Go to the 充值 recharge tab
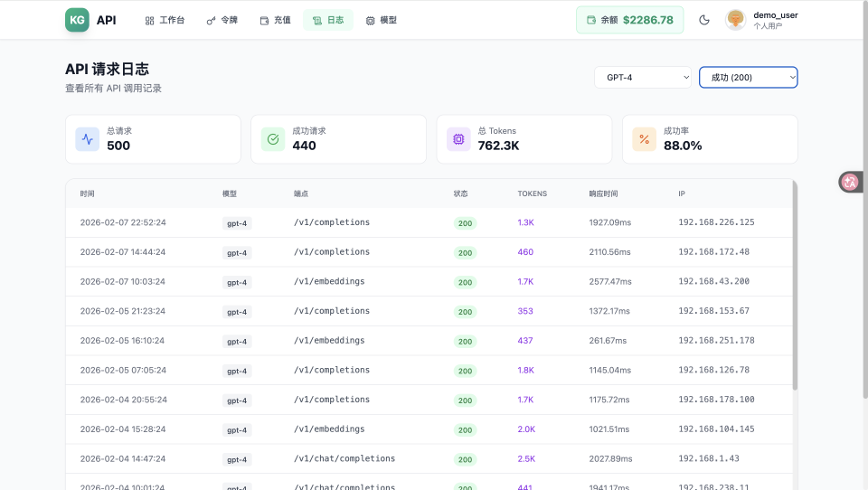Viewport: 868px width, 490px height. coord(275,20)
